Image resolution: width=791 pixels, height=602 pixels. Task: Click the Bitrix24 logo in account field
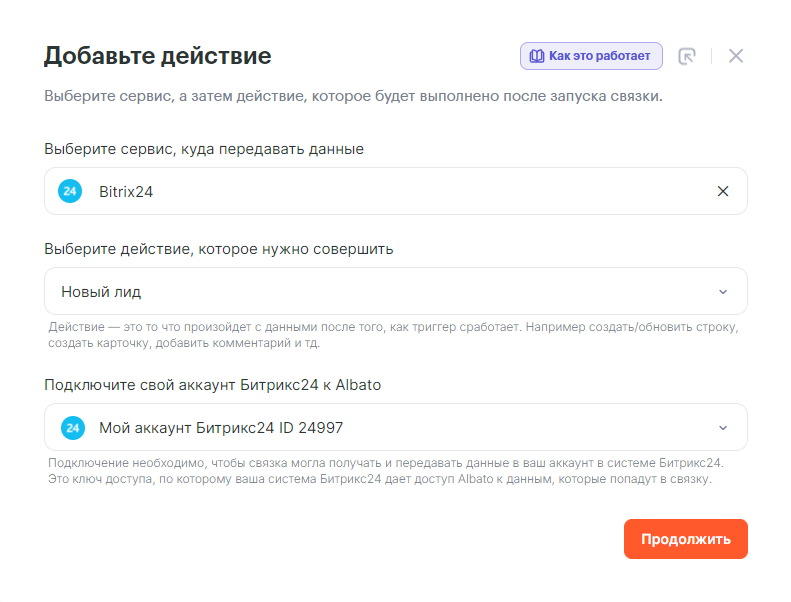point(70,428)
